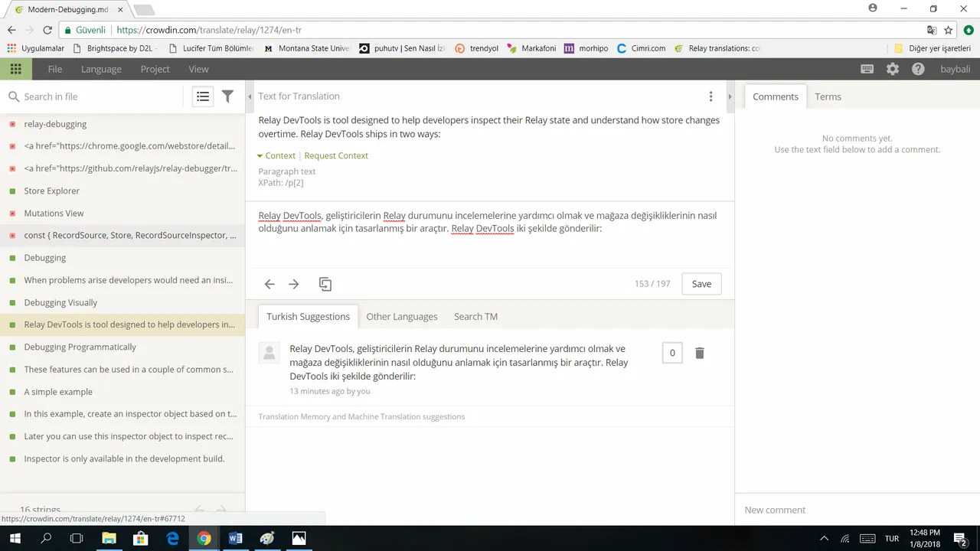The image size is (980, 551).
Task: Open the Language menu
Action: click(x=101, y=69)
